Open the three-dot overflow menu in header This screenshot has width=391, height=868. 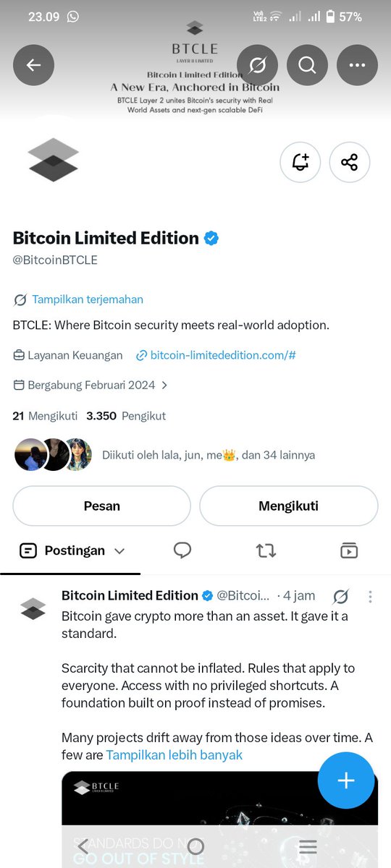(x=357, y=65)
